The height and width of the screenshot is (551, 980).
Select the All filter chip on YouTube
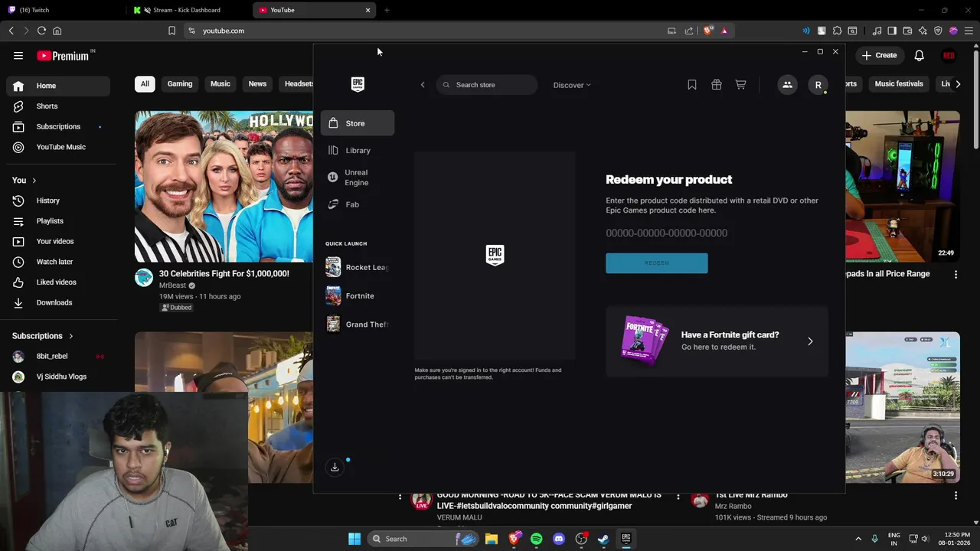[145, 84]
